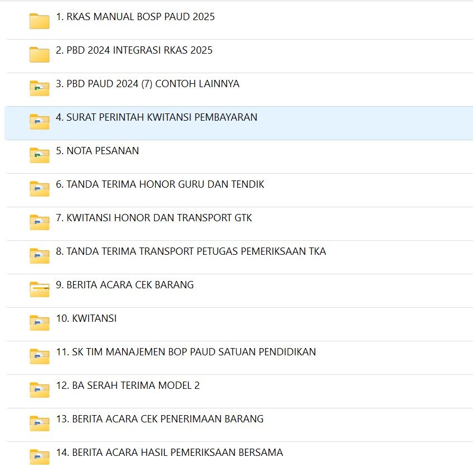473x476 pixels.
Task: Select the name '5. NOTA PESANAN'
Action: tap(97, 151)
